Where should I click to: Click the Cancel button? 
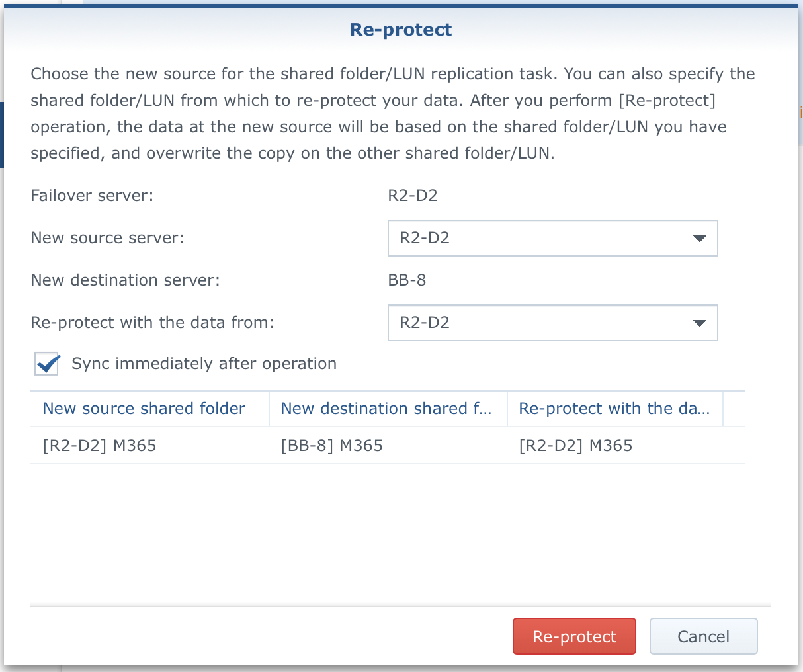(703, 636)
